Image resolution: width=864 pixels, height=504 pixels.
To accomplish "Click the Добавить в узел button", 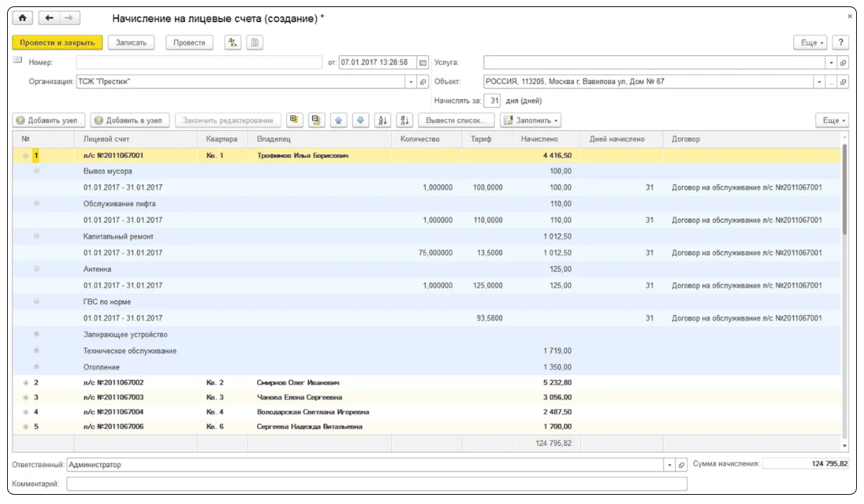I will [x=130, y=120].
